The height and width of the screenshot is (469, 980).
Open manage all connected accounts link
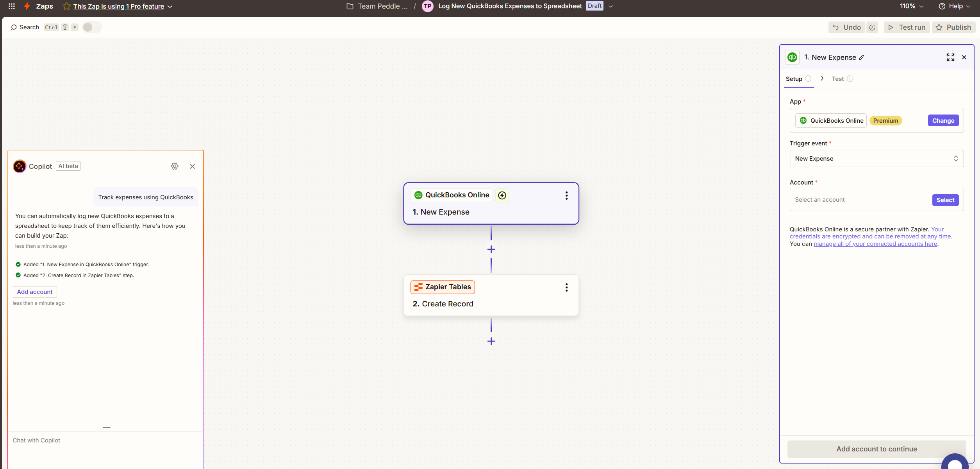click(875, 244)
